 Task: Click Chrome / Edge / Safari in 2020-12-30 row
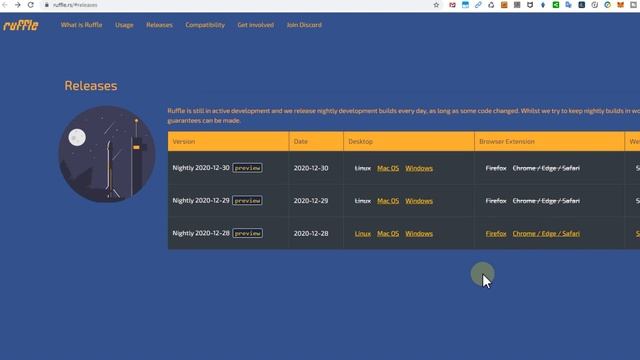546,168
